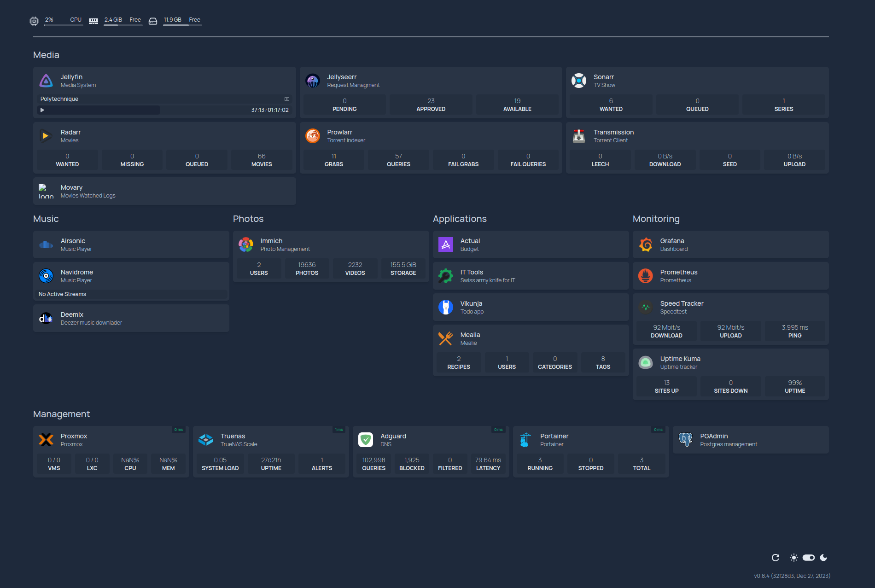Collapse the Monitoring section heading
Image resolution: width=875 pixels, height=588 pixels.
click(656, 219)
